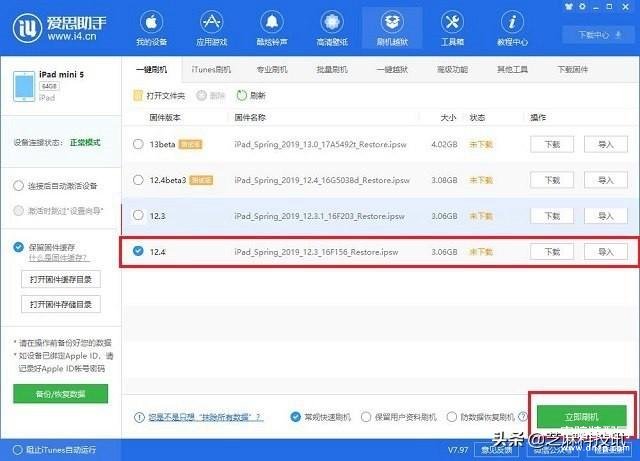Select the 12.4 firmware radio button
The width and height of the screenshot is (640, 461).
click(138, 251)
